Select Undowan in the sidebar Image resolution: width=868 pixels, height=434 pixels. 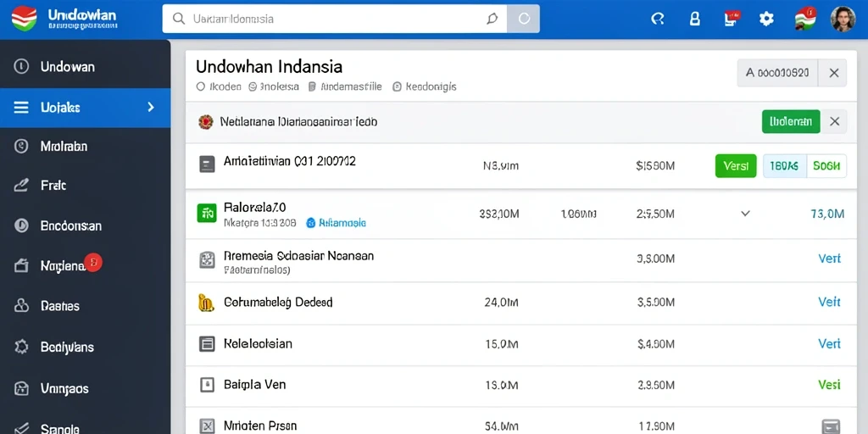86,67
